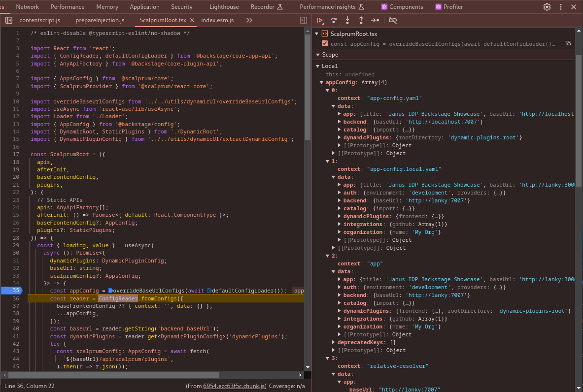Open the prepareInjection.js file tab
This screenshot has height=392, width=583.
100,20
